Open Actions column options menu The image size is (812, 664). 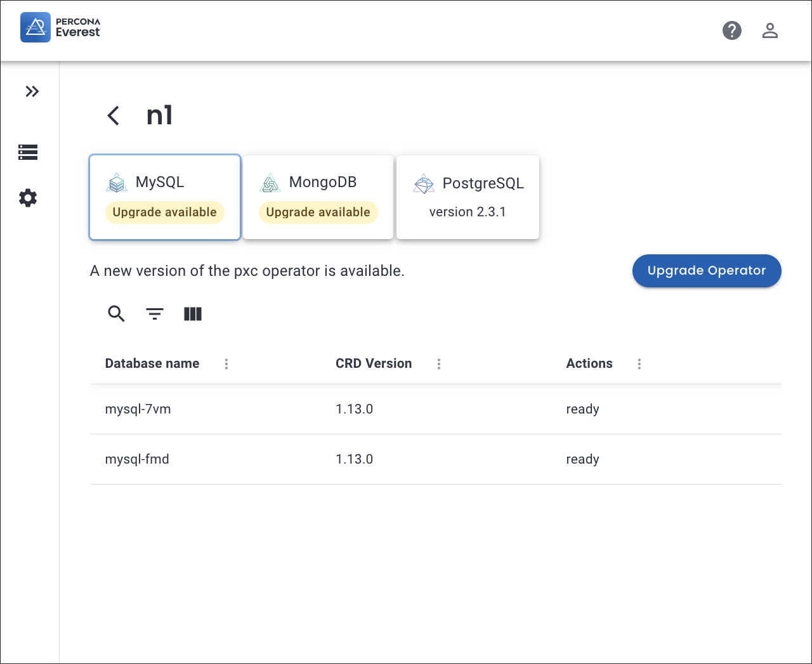pos(639,364)
